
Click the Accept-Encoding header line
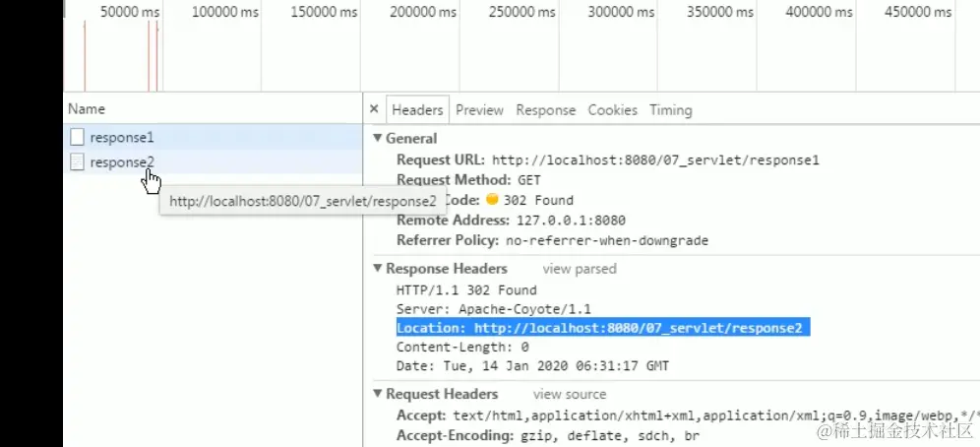click(x=548, y=435)
